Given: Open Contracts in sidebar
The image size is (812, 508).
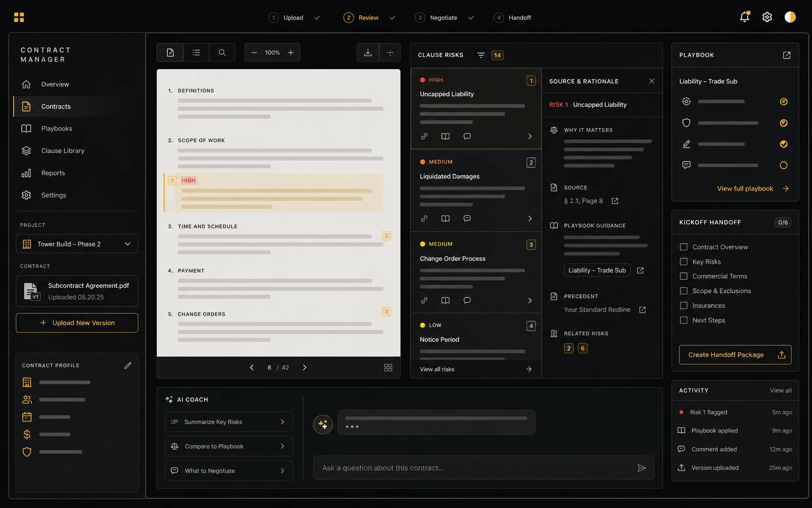Looking at the screenshot, I should pyautogui.click(x=77, y=107).
